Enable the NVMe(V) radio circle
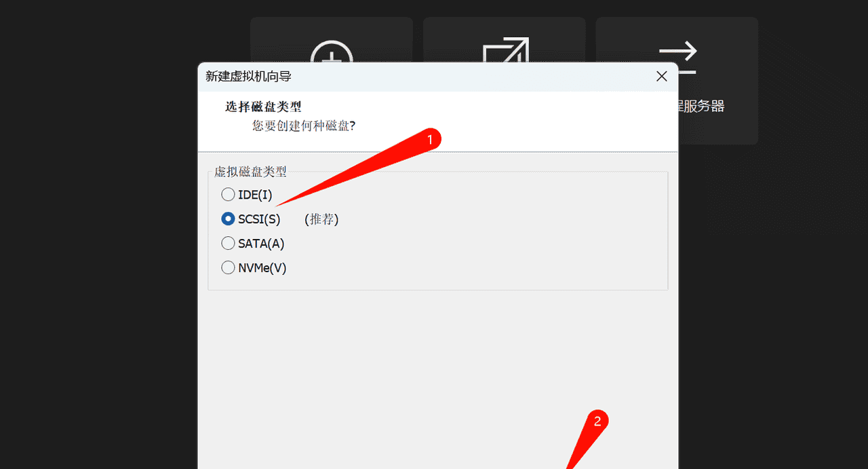The image size is (868, 469). pyautogui.click(x=228, y=267)
